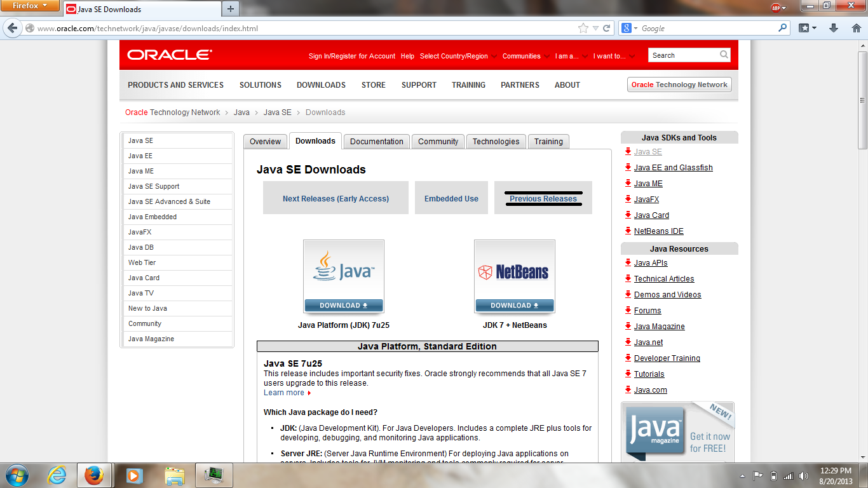Click the red arrow icon beside Technical Articles
Image resolution: width=868 pixels, height=488 pixels.
point(628,278)
